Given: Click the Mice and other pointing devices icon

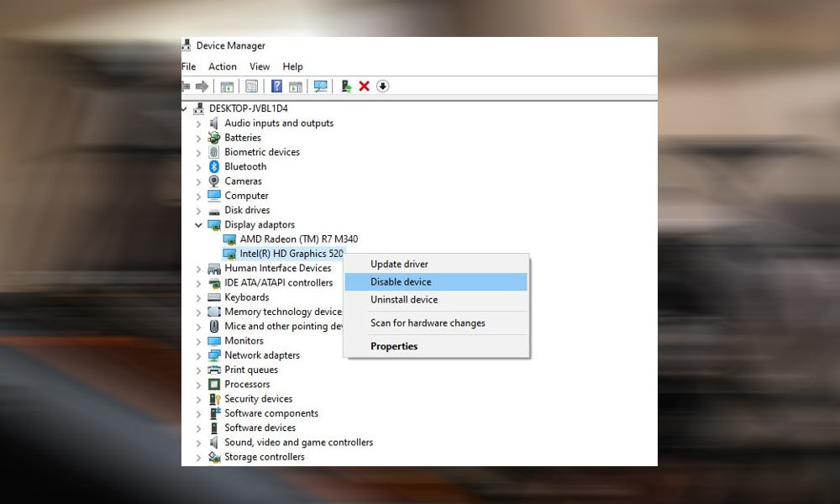Looking at the screenshot, I should click(214, 326).
